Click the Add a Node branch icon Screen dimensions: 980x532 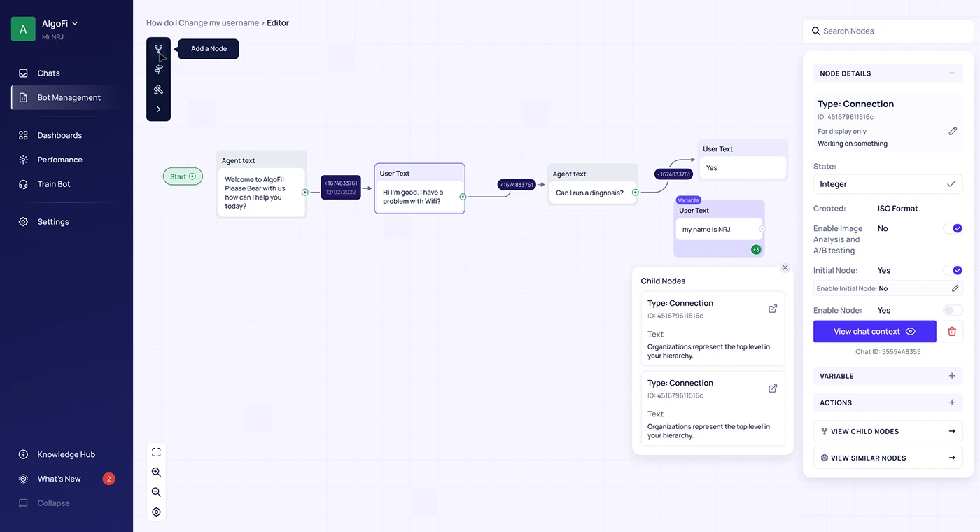159,50
